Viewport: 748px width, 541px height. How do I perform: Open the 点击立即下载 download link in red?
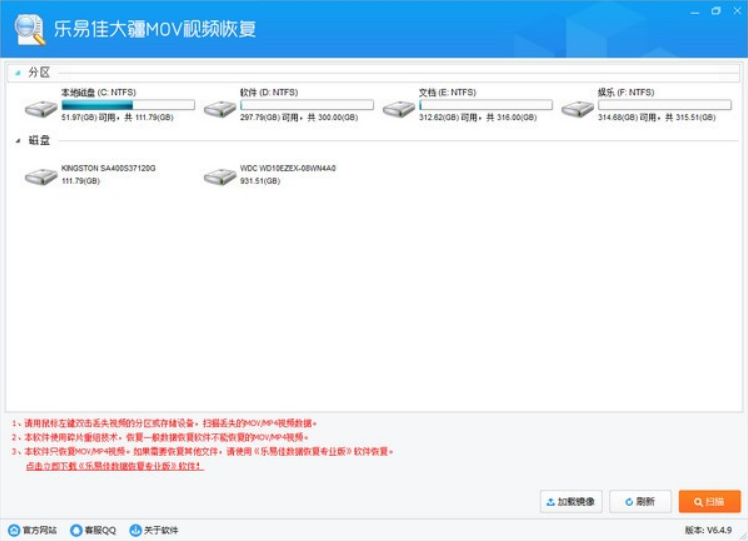(115, 466)
